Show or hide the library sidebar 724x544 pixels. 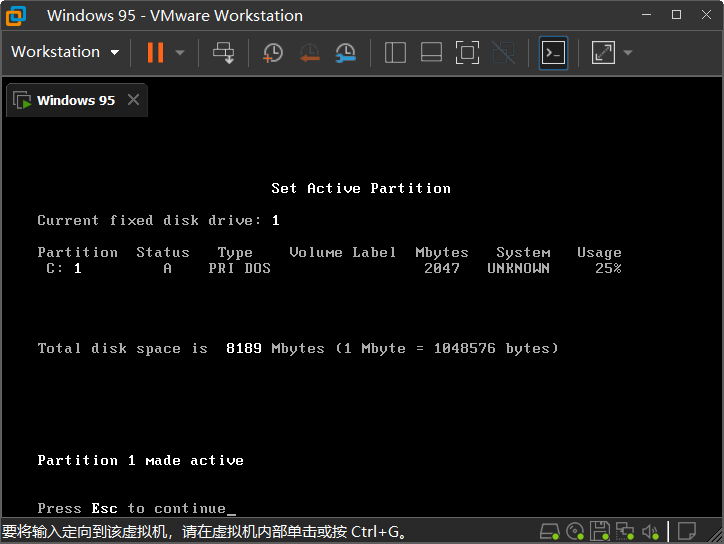395,53
